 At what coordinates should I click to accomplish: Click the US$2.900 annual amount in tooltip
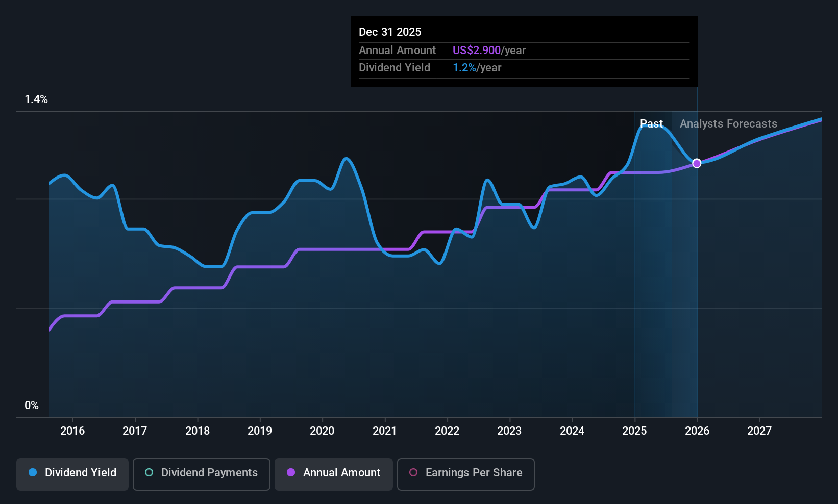click(477, 50)
